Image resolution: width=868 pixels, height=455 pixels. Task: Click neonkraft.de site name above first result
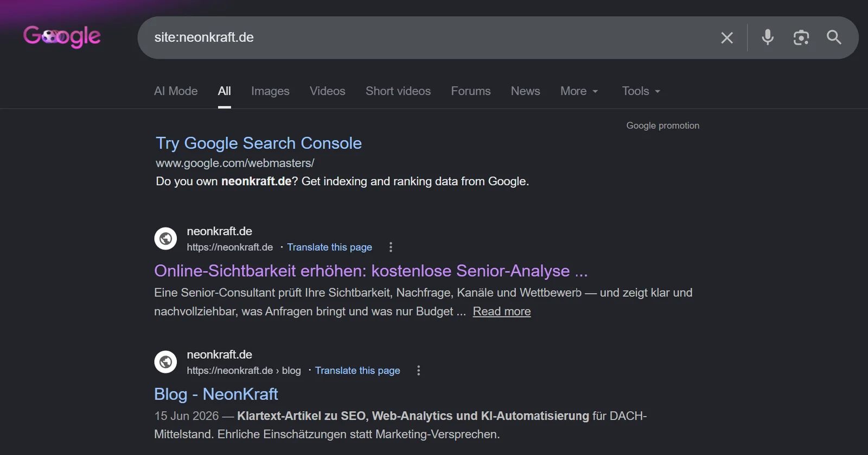(x=220, y=231)
